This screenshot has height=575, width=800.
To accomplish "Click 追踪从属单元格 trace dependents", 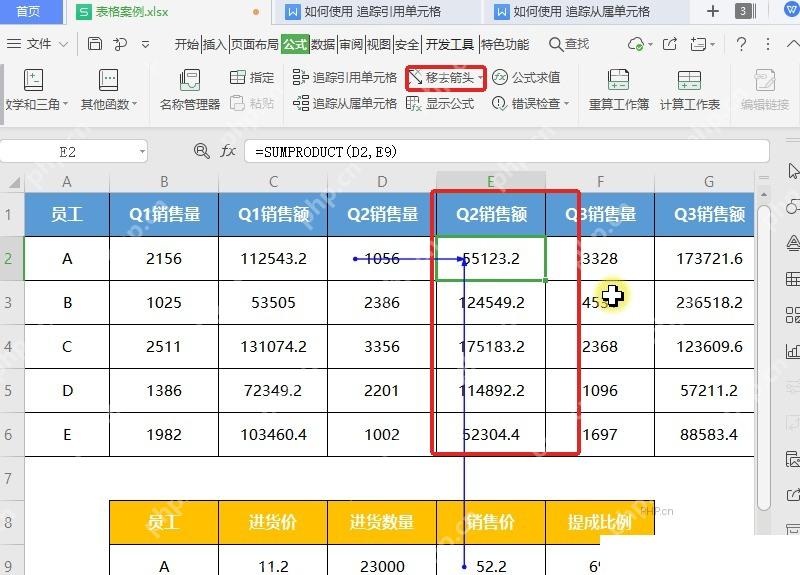I will (x=345, y=104).
